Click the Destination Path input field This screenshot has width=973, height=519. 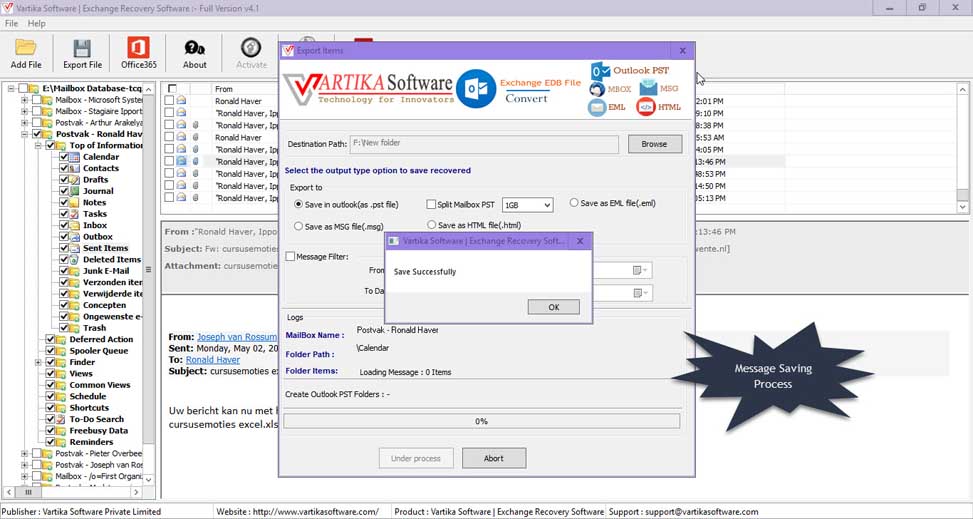click(484, 144)
